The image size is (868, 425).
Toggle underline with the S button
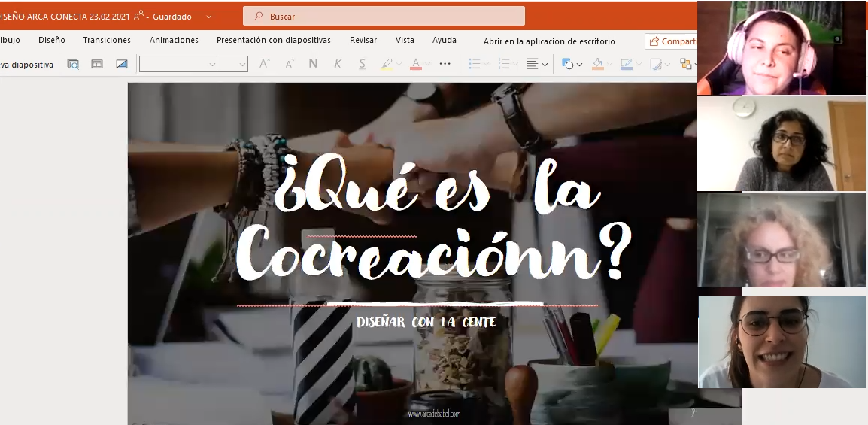pyautogui.click(x=362, y=64)
